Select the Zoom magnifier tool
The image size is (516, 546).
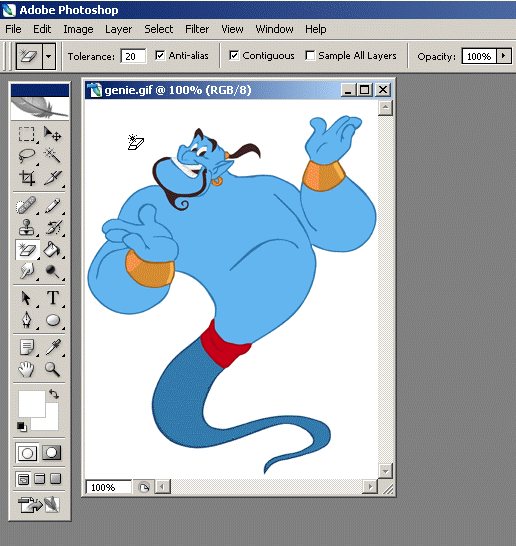[x=53, y=369]
